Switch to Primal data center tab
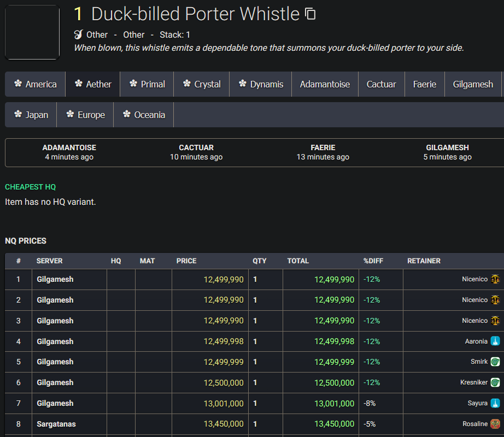This screenshot has height=437, width=504. (147, 84)
